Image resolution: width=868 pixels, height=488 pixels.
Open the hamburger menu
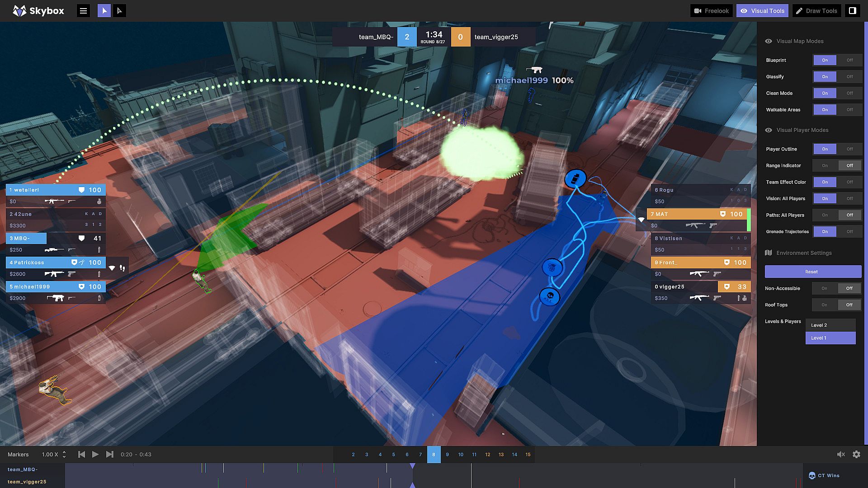point(83,11)
